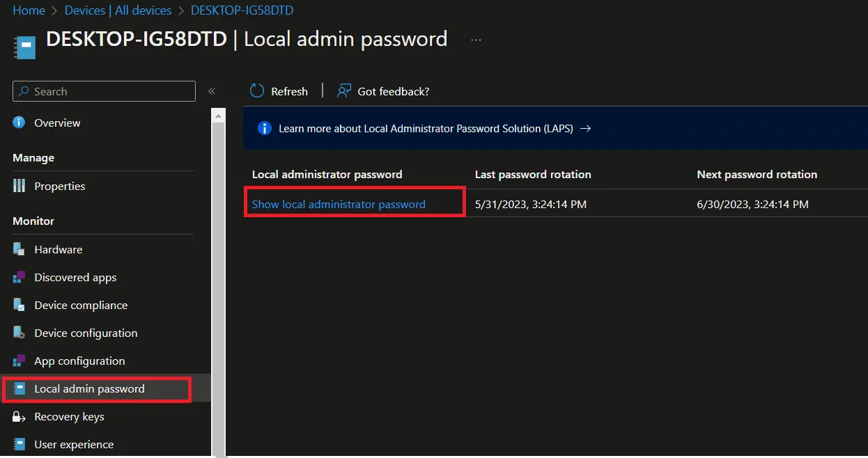Click the Device configuration icon
This screenshot has height=458, width=868.
click(x=20, y=333)
